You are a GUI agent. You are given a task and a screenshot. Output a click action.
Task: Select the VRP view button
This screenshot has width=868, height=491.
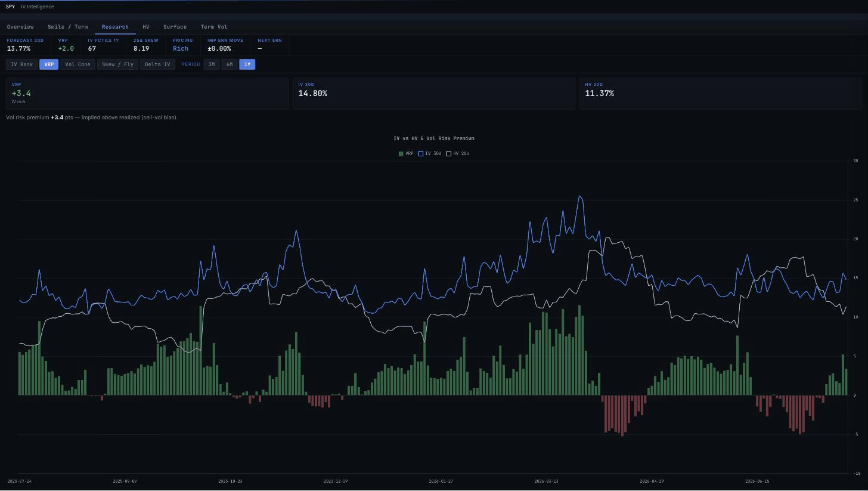tap(49, 64)
